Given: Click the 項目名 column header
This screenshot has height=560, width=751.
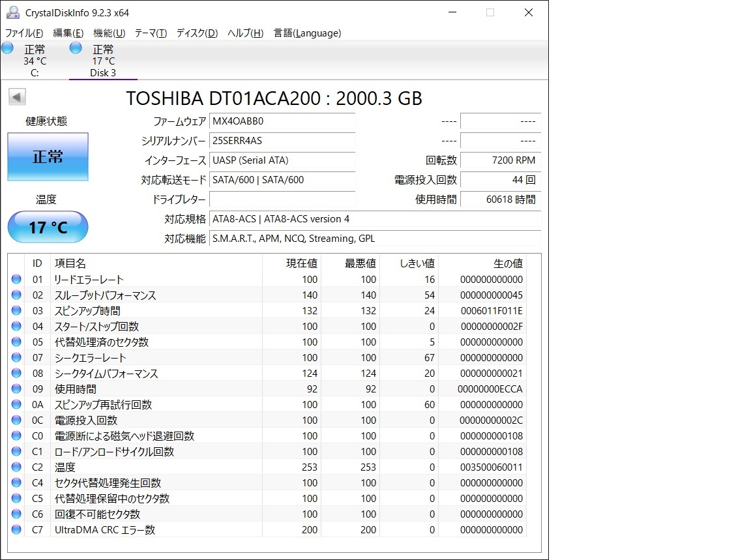Looking at the screenshot, I should point(156,263).
